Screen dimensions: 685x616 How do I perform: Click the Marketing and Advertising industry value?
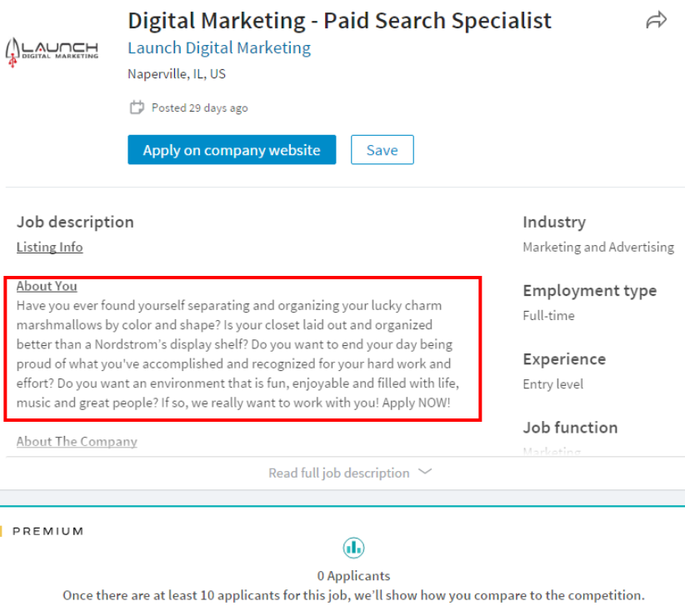tap(597, 247)
